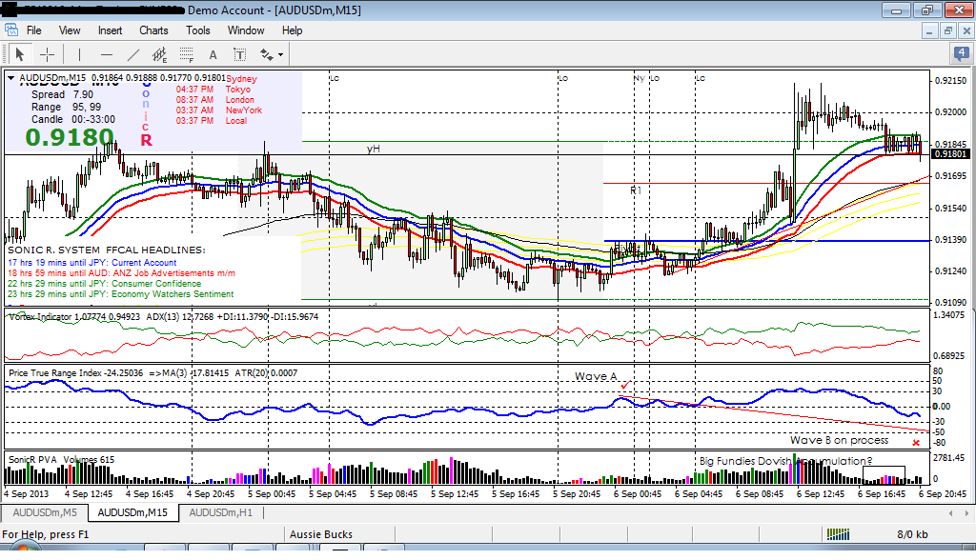Minimize the inner chart window
This screenshot has height=560, width=976.
pos(928,30)
